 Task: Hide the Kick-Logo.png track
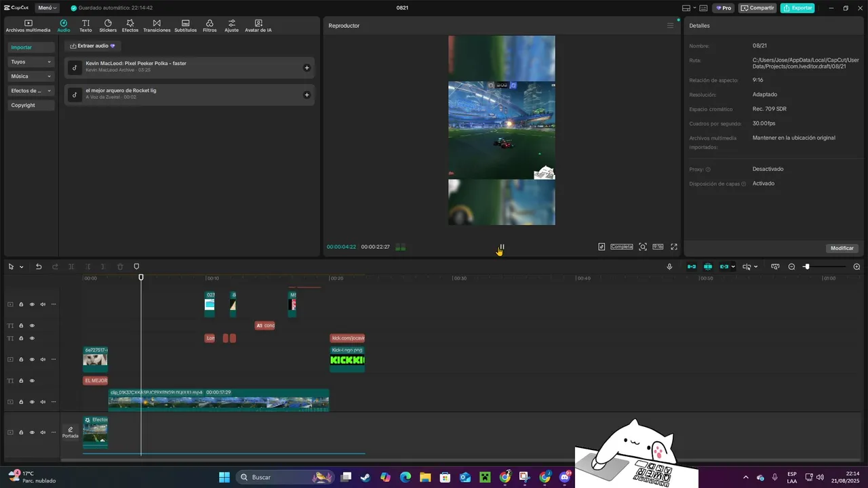(32, 360)
